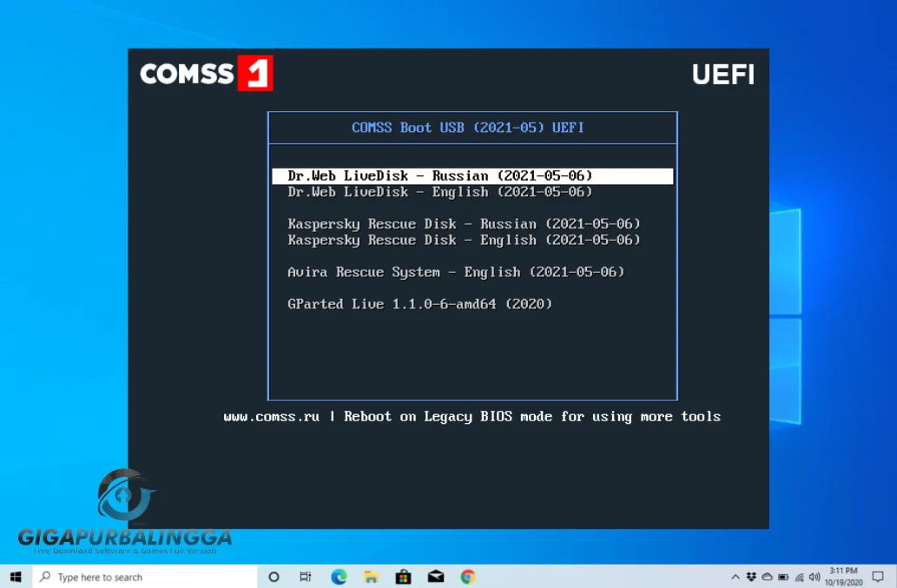This screenshot has height=588, width=897.
Task: Choose Kaspersky Rescue Disk - English entry
Action: coord(464,240)
